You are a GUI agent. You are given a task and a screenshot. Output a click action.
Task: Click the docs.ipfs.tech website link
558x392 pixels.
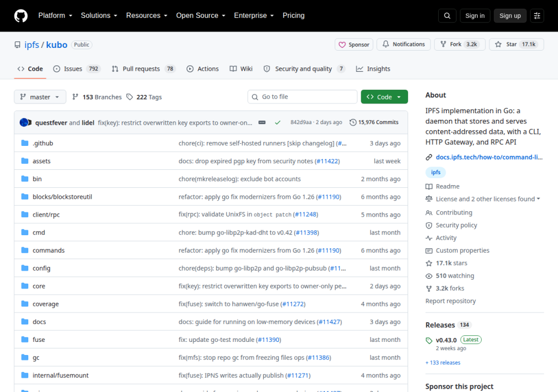(x=489, y=157)
